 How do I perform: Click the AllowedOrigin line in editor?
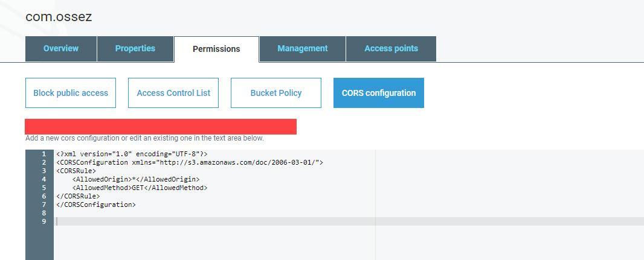[x=136, y=179]
